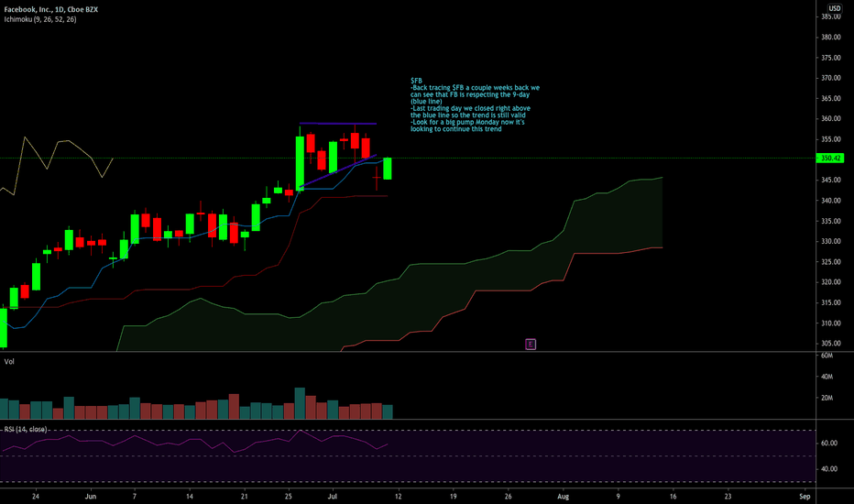Click 340.00 on the price axis
Image resolution: width=854 pixels, height=504 pixels.
tap(831, 201)
